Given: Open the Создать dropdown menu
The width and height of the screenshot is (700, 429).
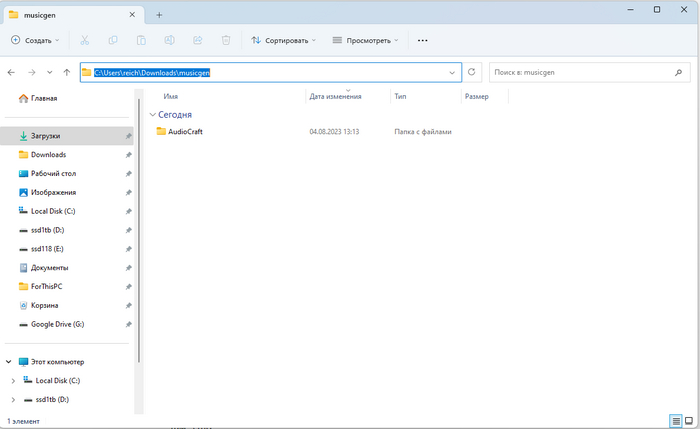Looking at the screenshot, I should [35, 40].
